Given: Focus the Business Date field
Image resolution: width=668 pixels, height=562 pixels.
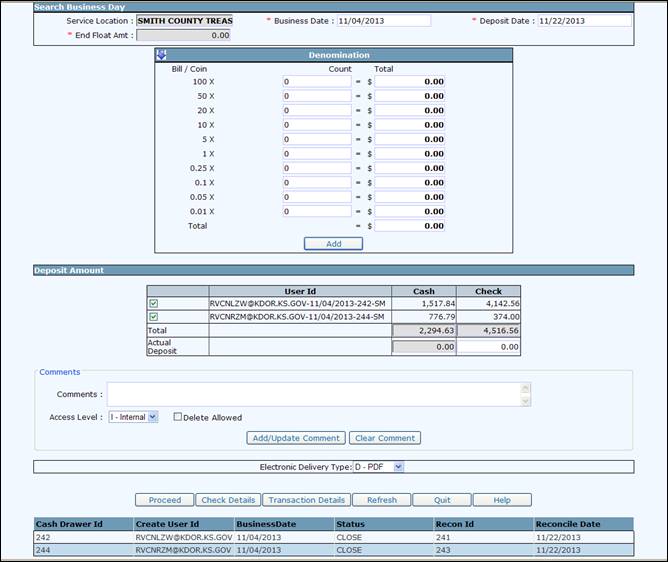Looking at the screenshot, I should [383, 20].
